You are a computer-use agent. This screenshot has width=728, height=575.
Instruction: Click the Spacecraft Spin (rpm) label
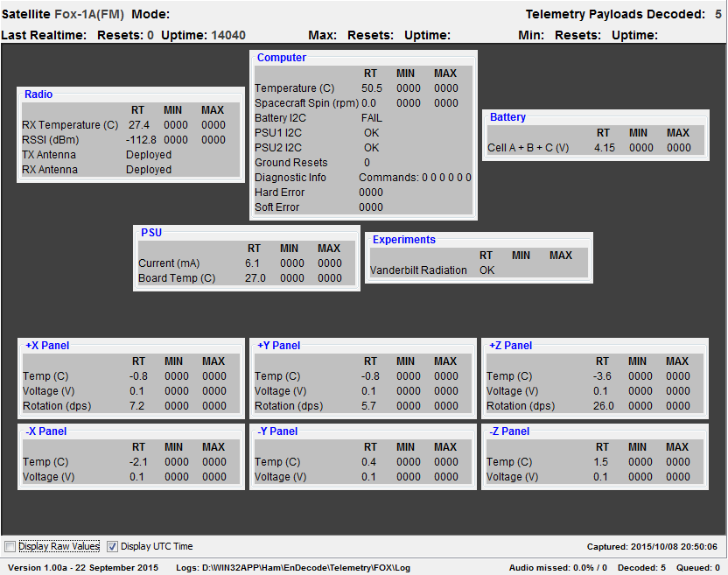307,103
